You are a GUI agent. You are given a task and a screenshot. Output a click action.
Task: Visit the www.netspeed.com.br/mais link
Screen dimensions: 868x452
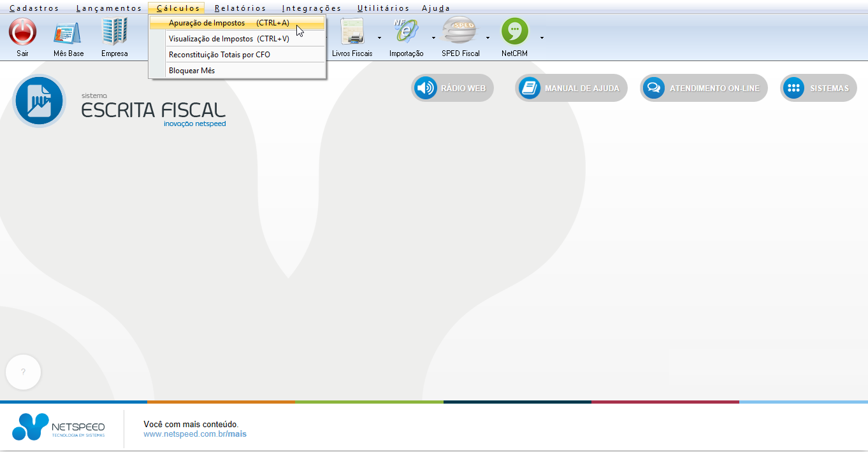click(195, 434)
